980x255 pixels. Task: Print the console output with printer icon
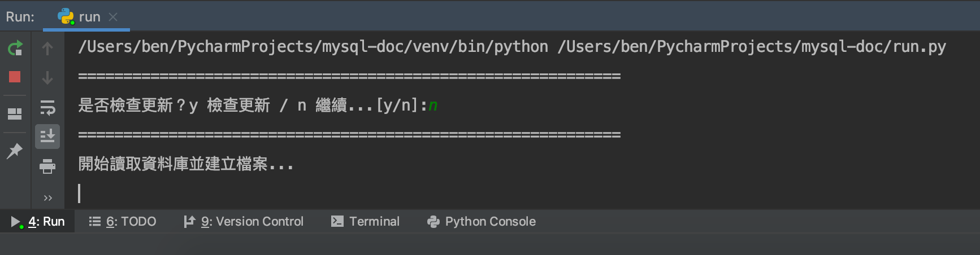tap(47, 166)
